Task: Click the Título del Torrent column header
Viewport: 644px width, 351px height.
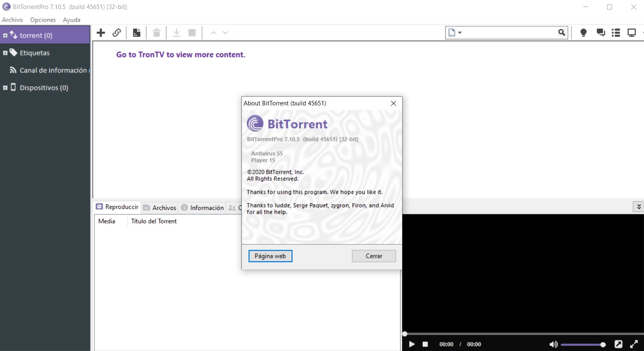Action: coord(154,221)
